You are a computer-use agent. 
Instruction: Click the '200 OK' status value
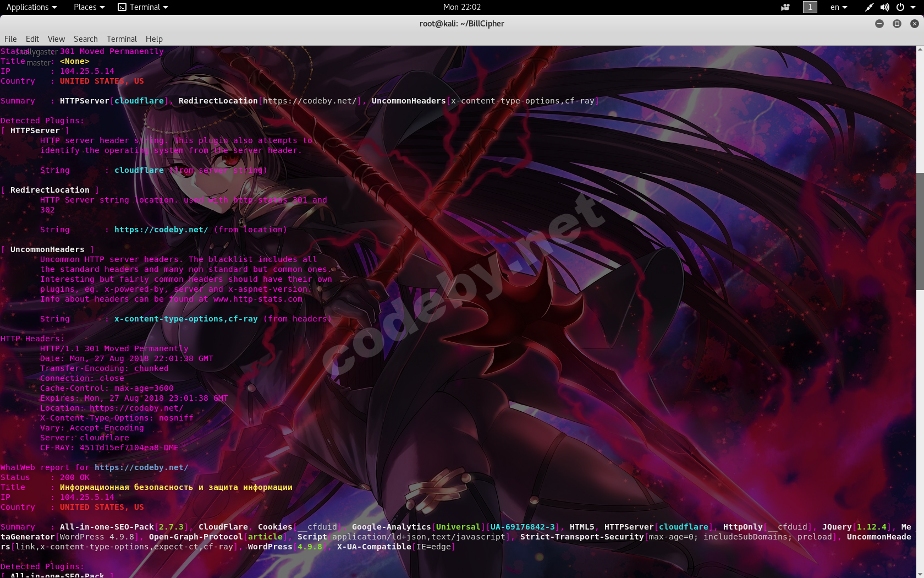pos(75,477)
